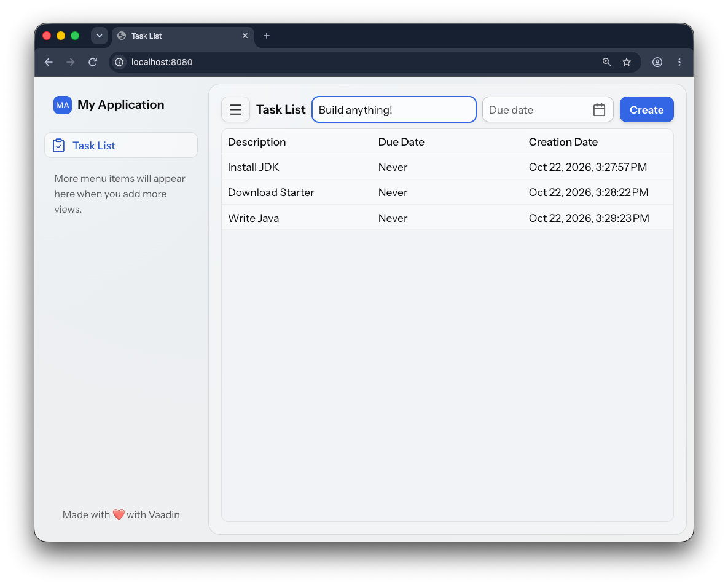Image resolution: width=728 pixels, height=587 pixels.
Task: Click the Task List page heading
Action: coord(281,109)
